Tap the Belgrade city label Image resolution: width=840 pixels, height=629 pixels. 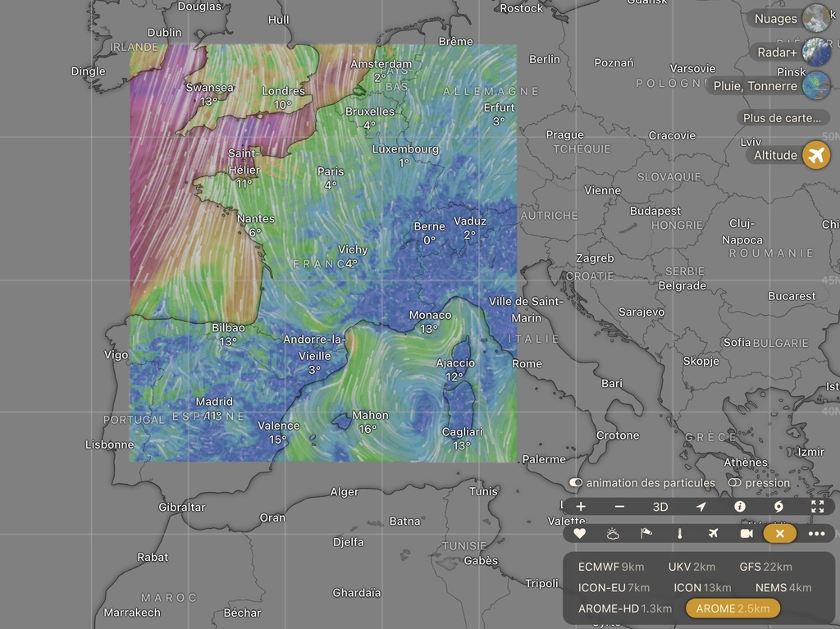pyautogui.click(x=682, y=285)
